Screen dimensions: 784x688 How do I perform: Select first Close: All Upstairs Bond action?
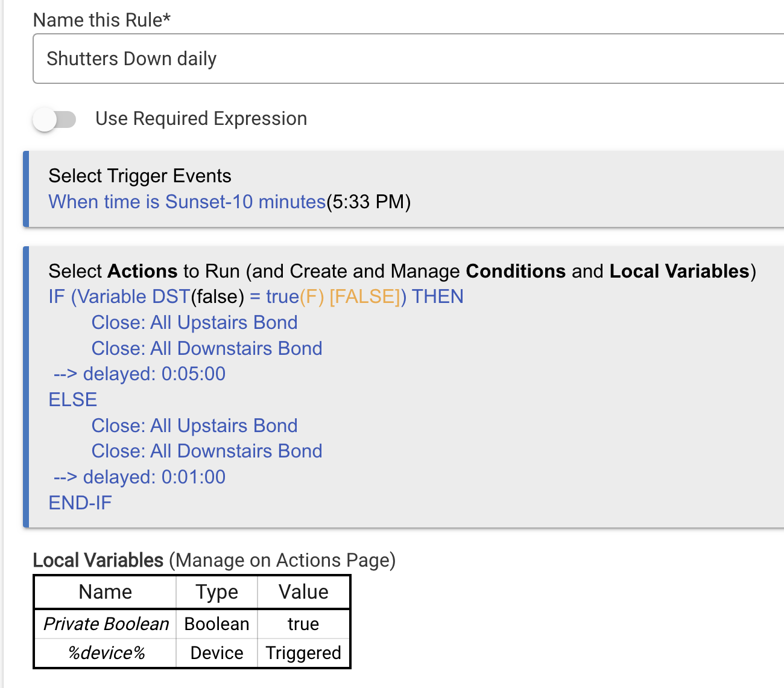[194, 322]
